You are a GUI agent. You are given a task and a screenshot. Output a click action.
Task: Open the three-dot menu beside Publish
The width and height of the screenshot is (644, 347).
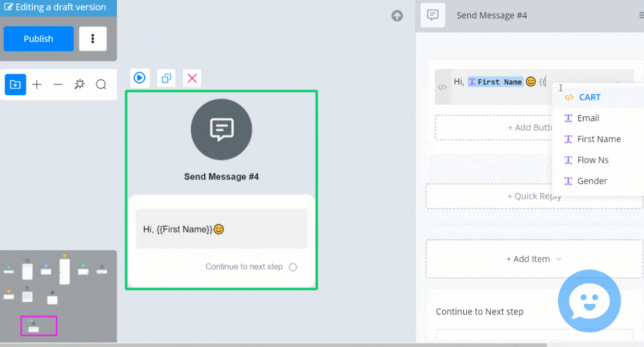coord(93,39)
